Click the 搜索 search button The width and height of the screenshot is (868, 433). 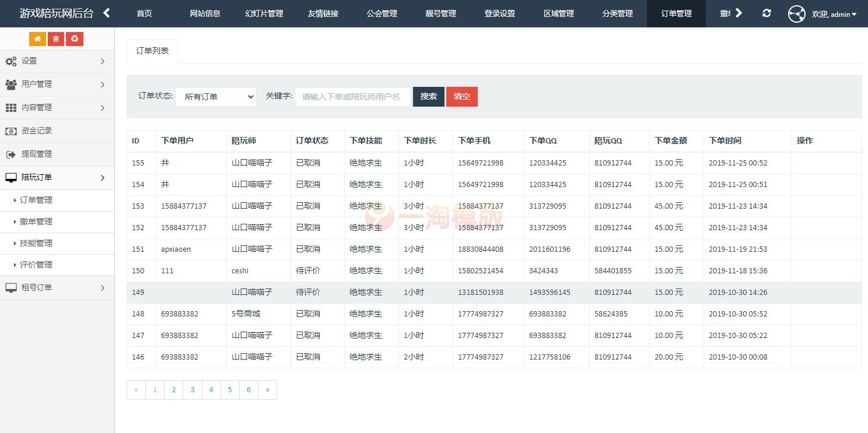click(x=428, y=96)
